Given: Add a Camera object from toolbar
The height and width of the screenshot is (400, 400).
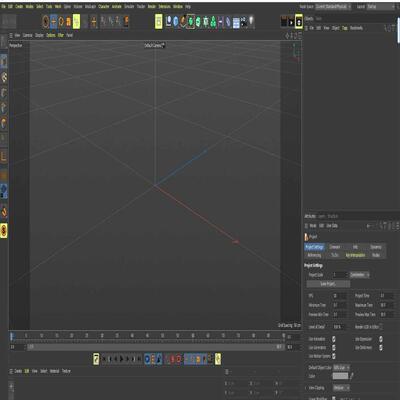Looking at the screenshot, I should [244, 22].
